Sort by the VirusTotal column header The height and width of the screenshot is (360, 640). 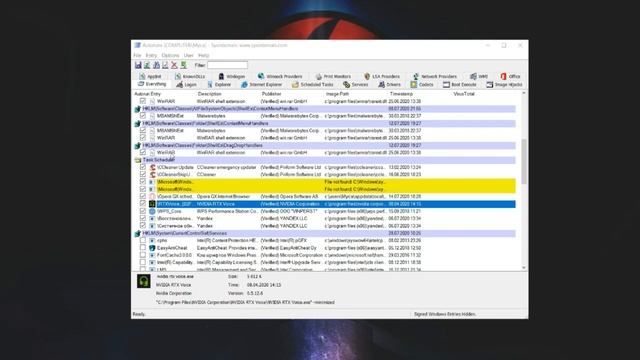point(464,94)
